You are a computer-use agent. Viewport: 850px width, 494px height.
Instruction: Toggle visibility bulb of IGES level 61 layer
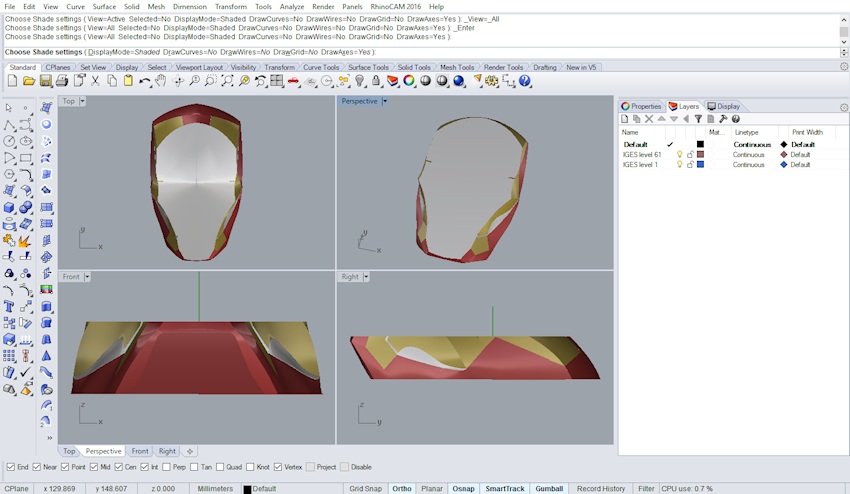tap(679, 155)
